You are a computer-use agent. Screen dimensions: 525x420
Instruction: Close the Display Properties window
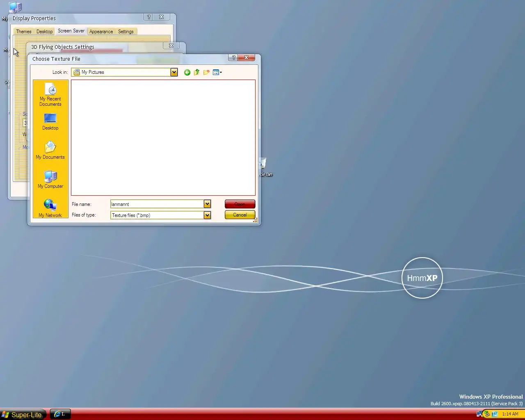click(162, 17)
